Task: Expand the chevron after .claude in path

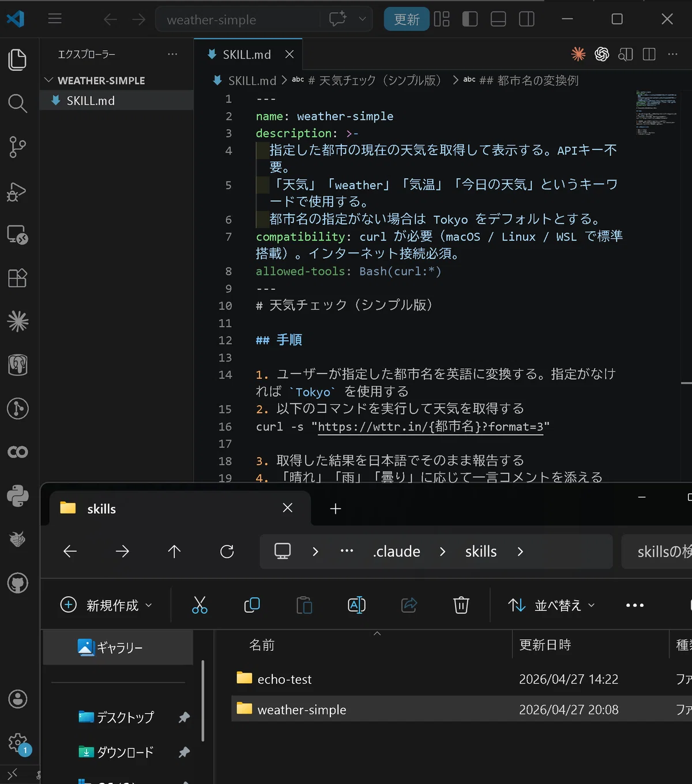Action: tap(442, 552)
